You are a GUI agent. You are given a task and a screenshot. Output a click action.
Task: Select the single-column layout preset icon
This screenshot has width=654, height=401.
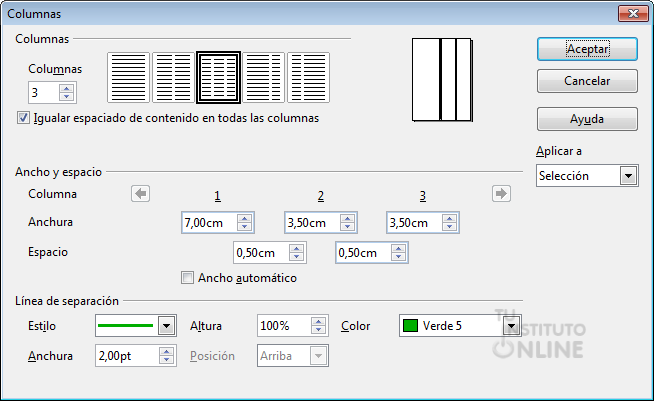[x=128, y=77]
